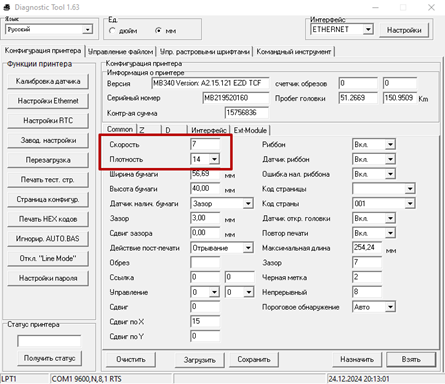The image size is (445, 384).
Task: Open the Код страницы dropdown
Action: [410, 189]
